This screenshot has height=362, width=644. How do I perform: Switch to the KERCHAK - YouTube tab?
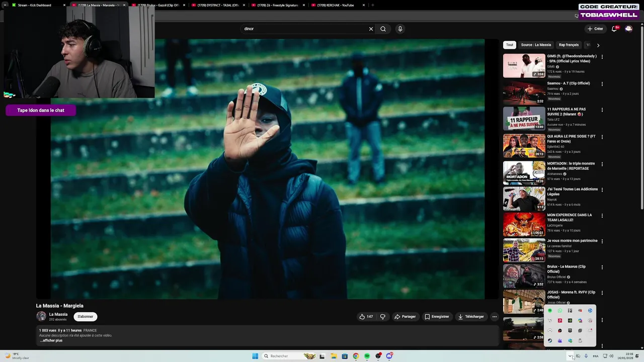337,5
